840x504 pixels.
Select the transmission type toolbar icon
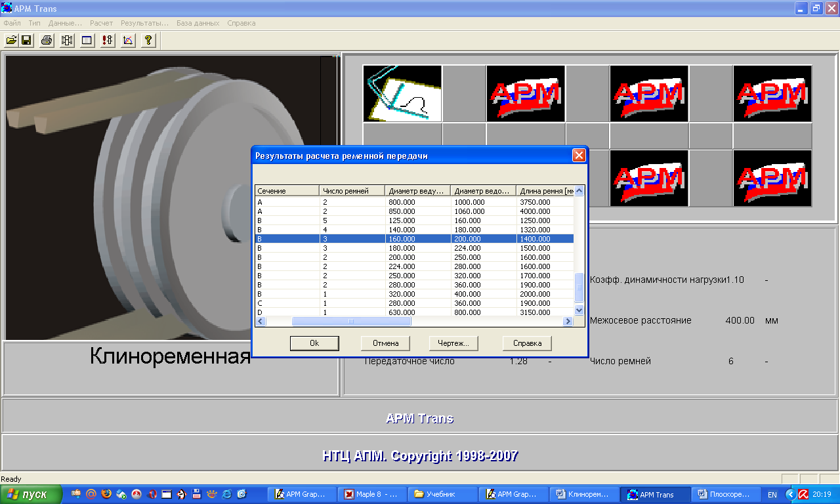click(x=67, y=41)
